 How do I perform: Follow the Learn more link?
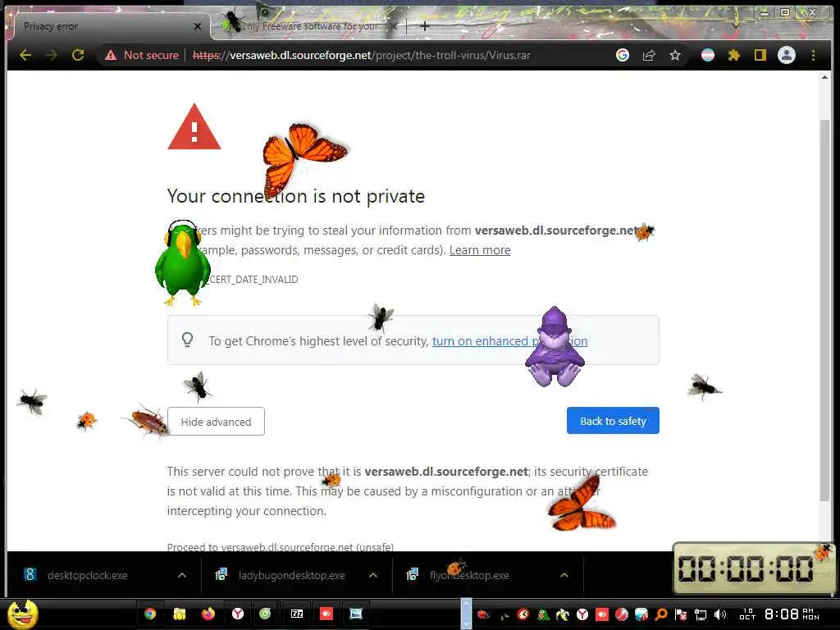(479, 250)
